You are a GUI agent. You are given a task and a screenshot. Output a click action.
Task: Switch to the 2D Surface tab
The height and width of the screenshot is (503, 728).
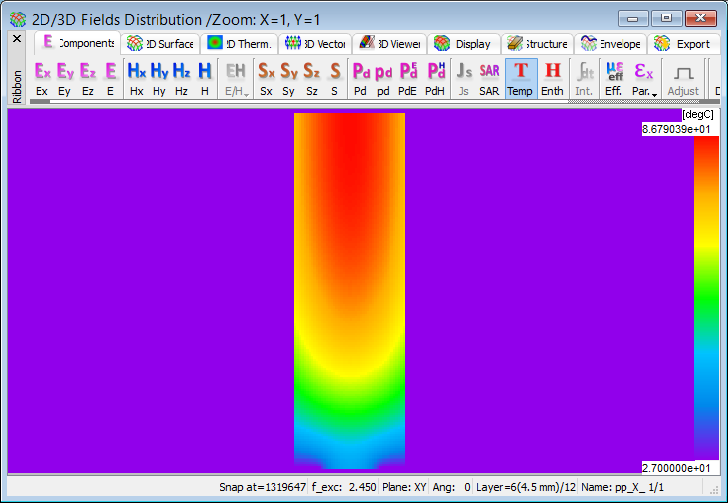click(x=161, y=44)
